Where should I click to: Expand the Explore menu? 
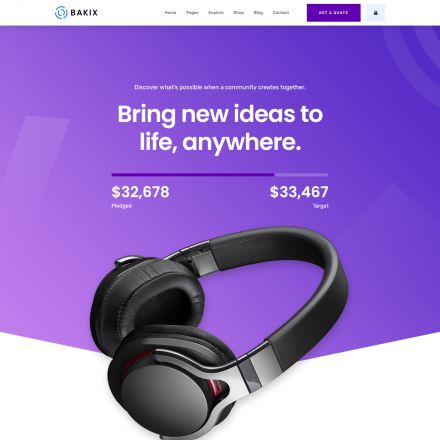[216, 13]
